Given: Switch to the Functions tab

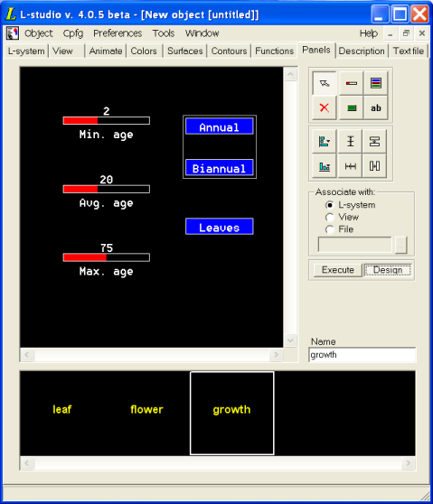Looking at the screenshot, I should pyautogui.click(x=275, y=51).
